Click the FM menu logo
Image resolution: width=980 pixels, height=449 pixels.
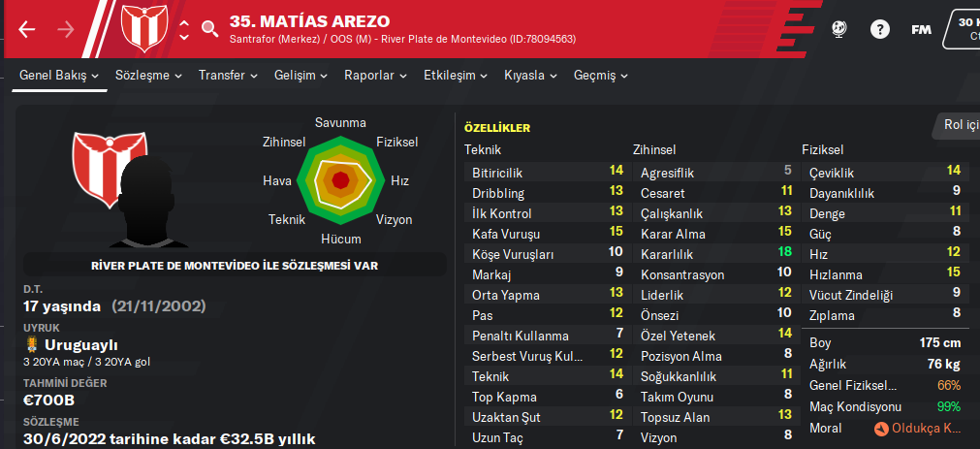pos(921,29)
